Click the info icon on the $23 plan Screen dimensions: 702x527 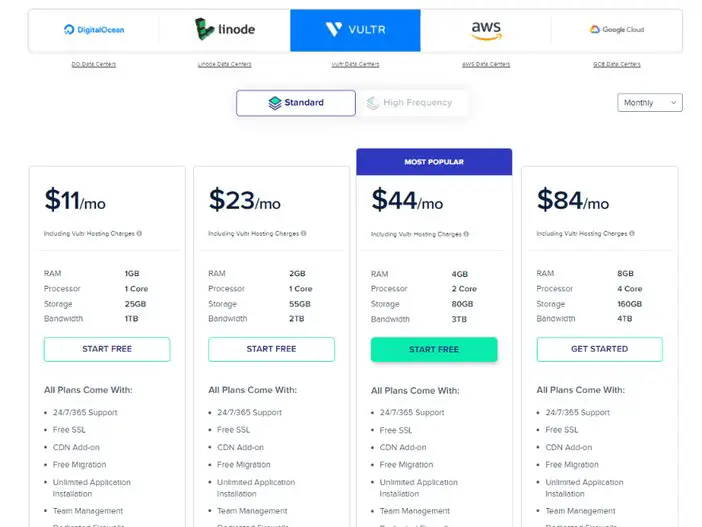point(304,233)
